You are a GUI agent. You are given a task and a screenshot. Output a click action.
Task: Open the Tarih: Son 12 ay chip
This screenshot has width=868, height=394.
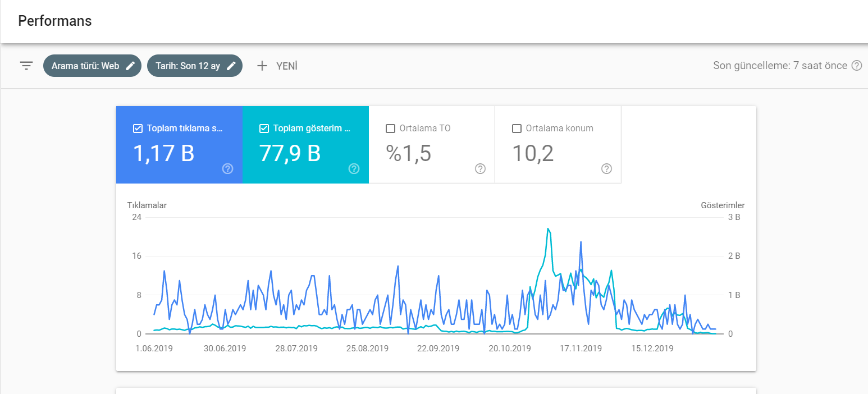[195, 66]
